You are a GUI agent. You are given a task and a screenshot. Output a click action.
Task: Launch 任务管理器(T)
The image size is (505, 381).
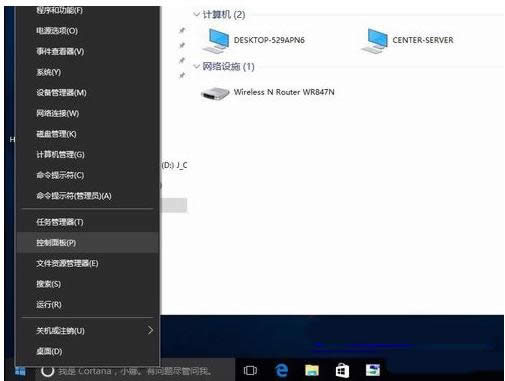[87, 222]
